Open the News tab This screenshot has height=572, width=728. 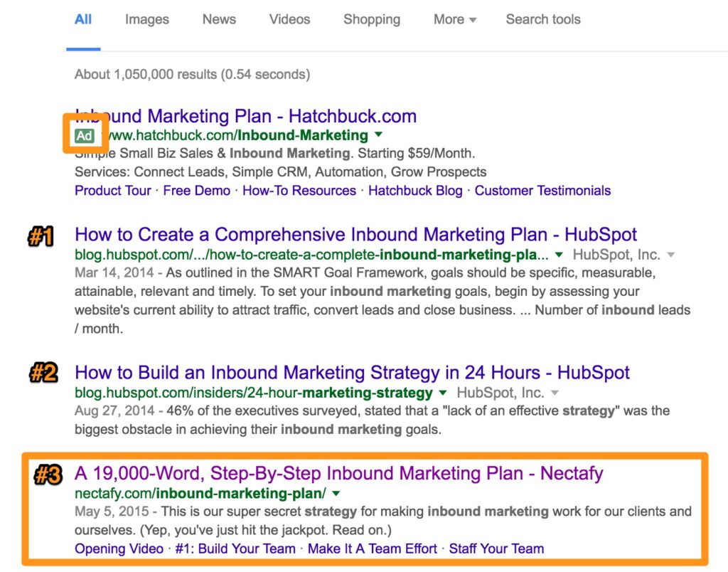219,19
